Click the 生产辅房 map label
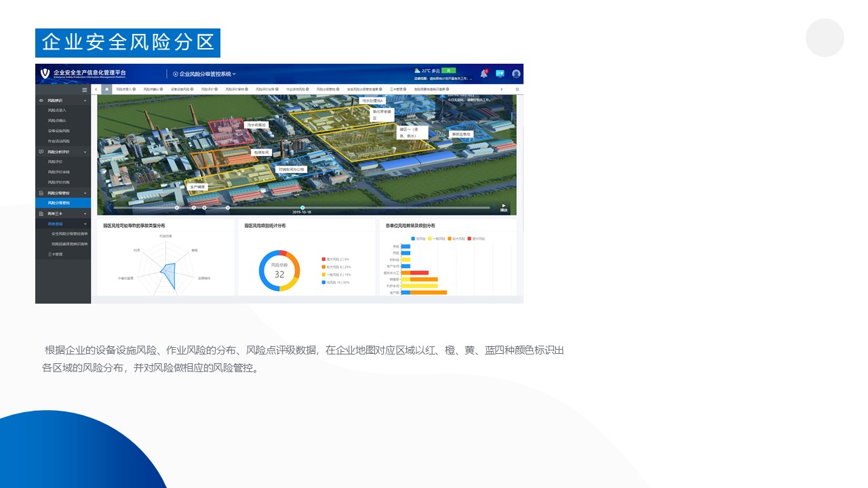Screen dimensions: 868x488 197,186
